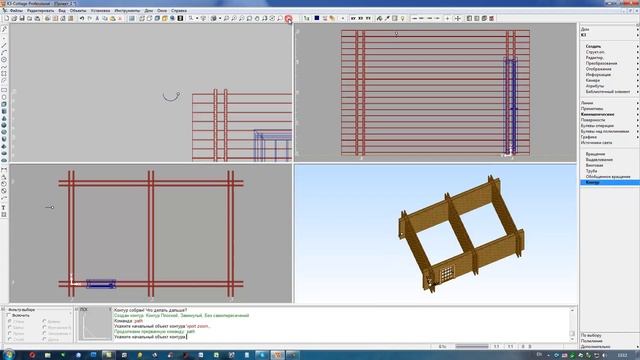Viewport: 640px width, 360px height.
Task: Click the four-way cross arrows toolbar icon
Action: tap(458, 18)
